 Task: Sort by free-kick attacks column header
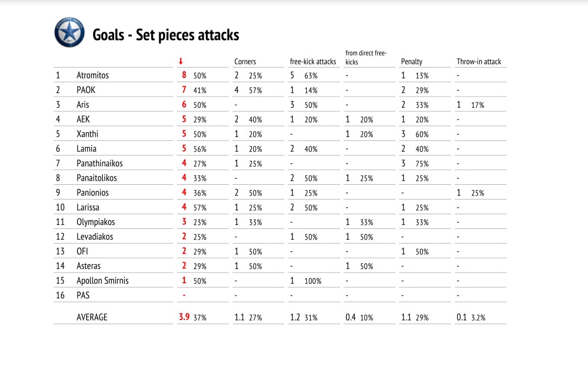[x=313, y=62]
